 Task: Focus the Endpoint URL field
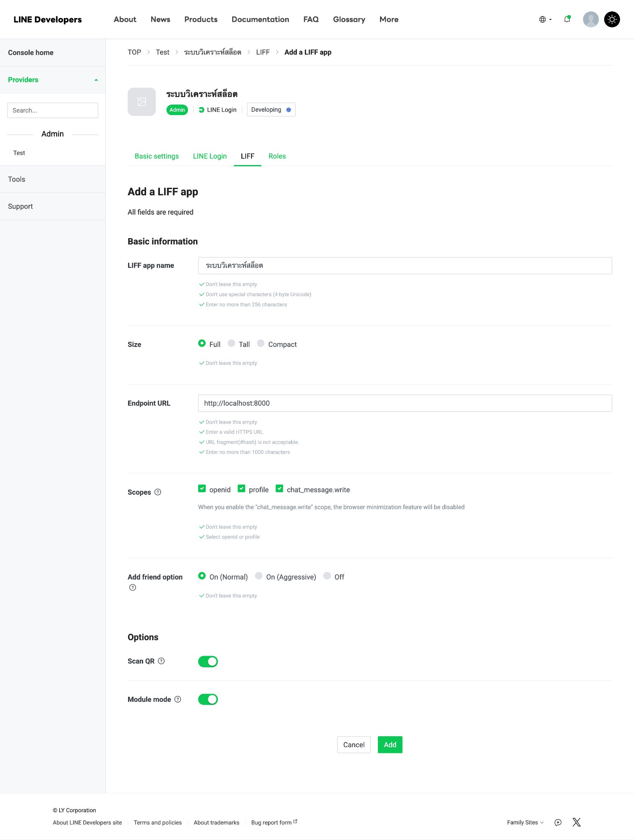(x=405, y=403)
